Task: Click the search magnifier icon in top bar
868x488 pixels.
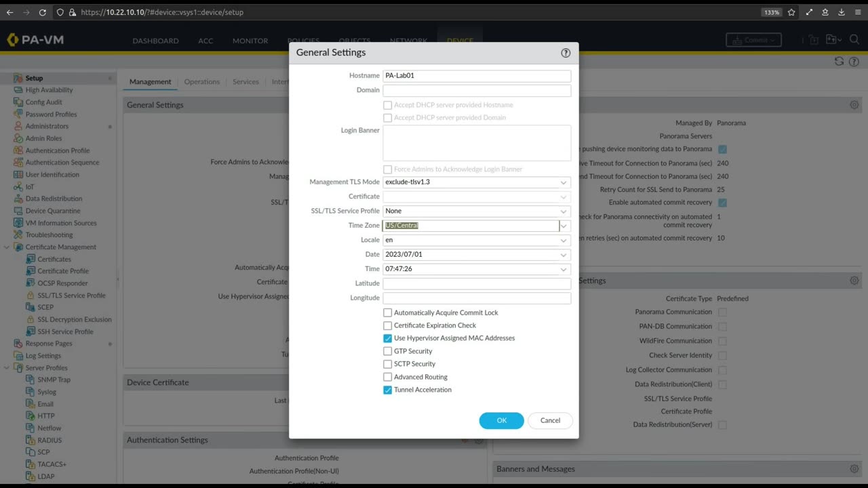Action: (x=854, y=40)
